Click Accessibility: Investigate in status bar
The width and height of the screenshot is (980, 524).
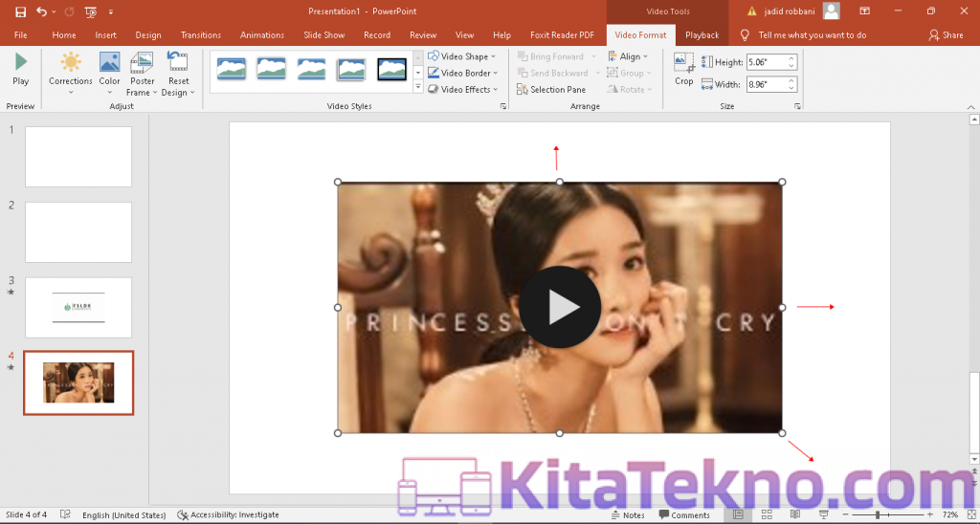(x=228, y=515)
